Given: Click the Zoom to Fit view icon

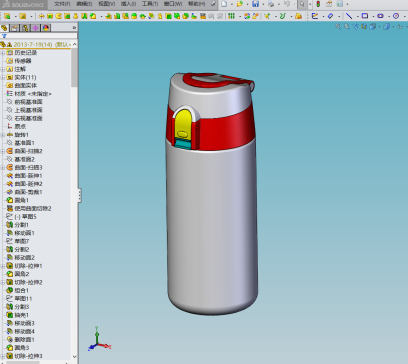Looking at the screenshot, I should coord(338,27).
